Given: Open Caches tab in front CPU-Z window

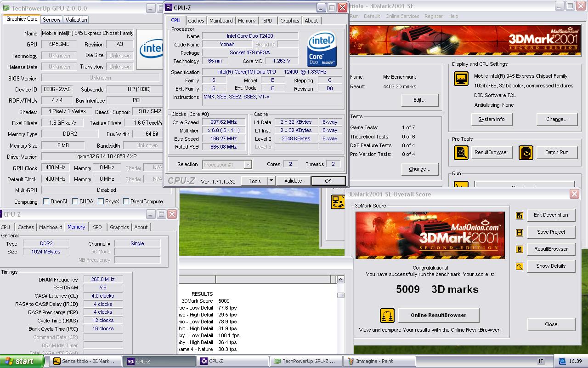Looking at the screenshot, I should (196, 21).
